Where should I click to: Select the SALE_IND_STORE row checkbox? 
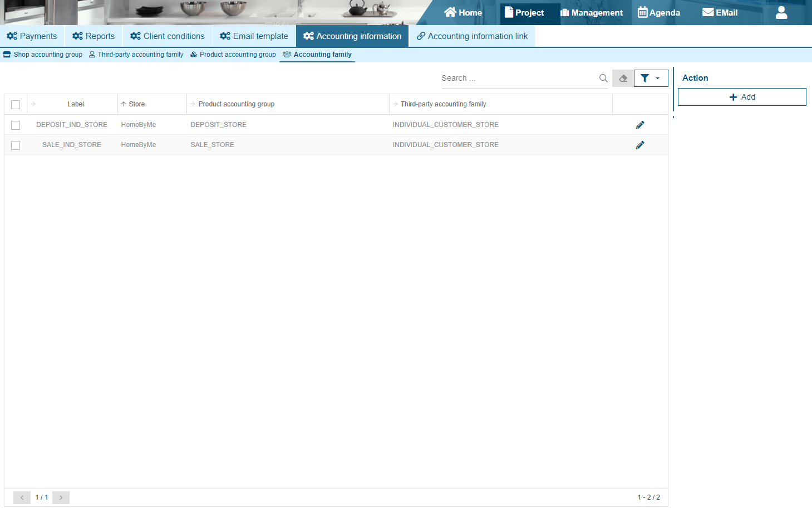tap(16, 145)
